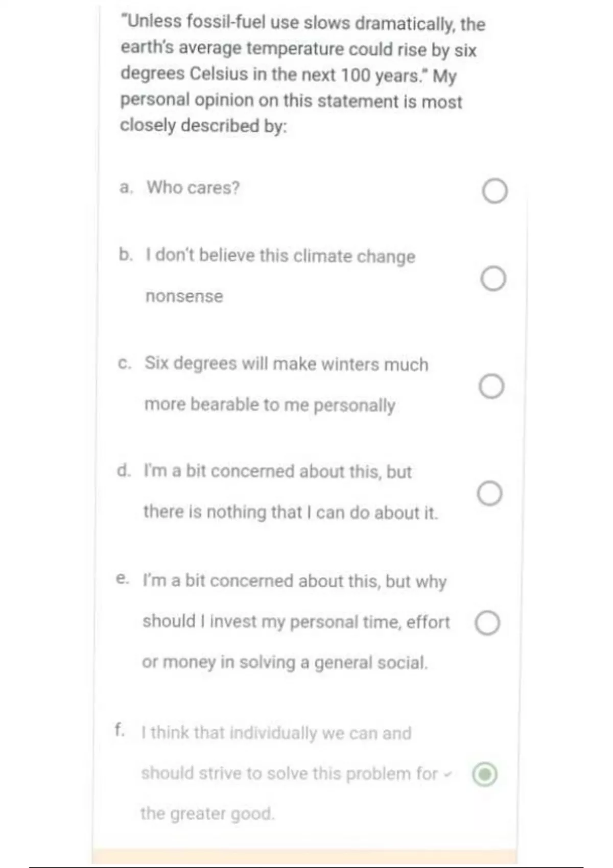The image size is (613, 868).
Task: Click the "e." option letter label
Action: pyautogui.click(x=123, y=579)
